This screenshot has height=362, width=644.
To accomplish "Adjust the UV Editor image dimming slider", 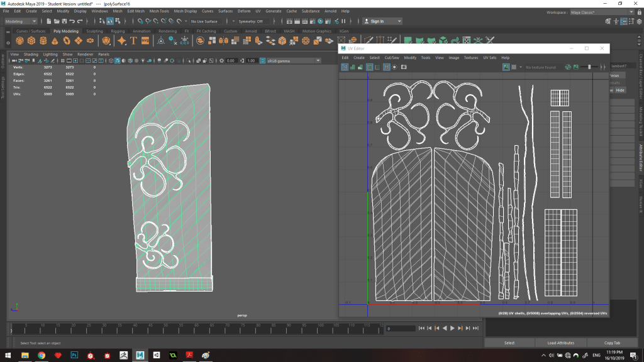I will [589, 67].
